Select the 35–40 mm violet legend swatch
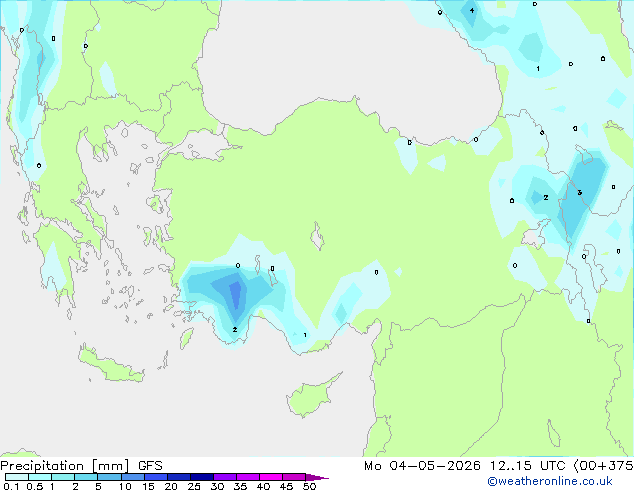 [x=248, y=477]
